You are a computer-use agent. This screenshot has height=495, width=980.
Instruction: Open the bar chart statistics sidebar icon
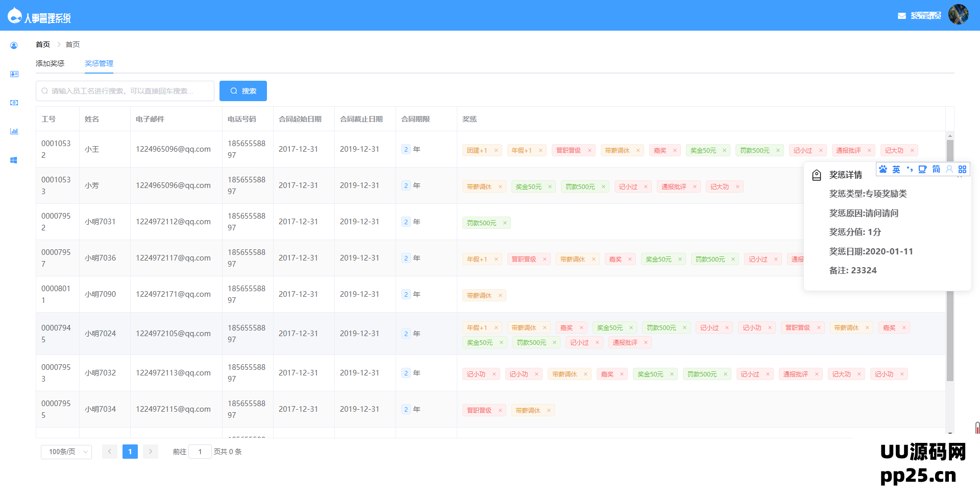pos(14,131)
